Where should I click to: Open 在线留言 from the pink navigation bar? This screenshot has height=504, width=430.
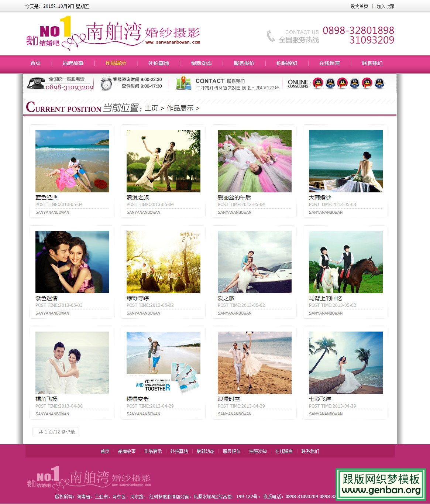pyautogui.click(x=329, y=63)
